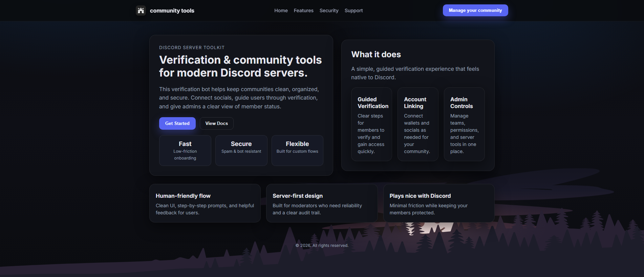Click 'Manage teams, permissions' description text
This screenshot has height=277, width=644.
tap(464, 134)
